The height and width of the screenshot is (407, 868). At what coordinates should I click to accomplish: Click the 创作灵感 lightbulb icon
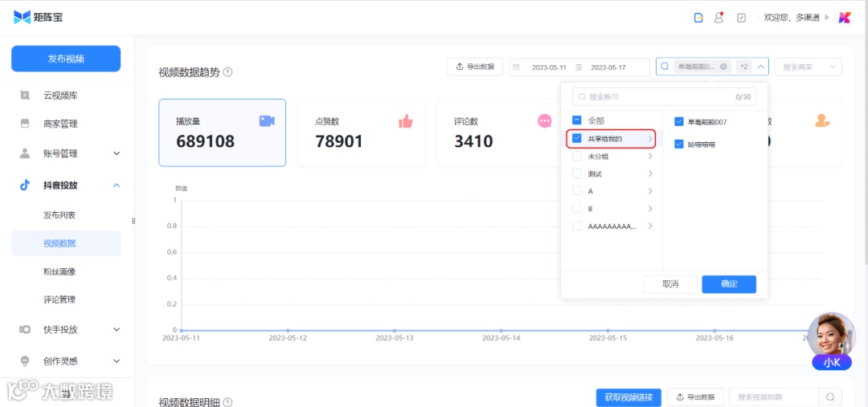[25, 361]
